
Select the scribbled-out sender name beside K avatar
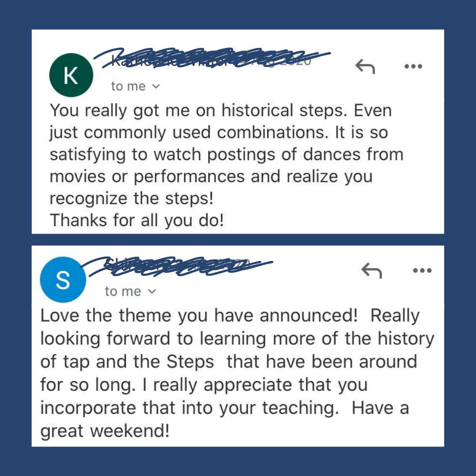(x=212, y=58)
